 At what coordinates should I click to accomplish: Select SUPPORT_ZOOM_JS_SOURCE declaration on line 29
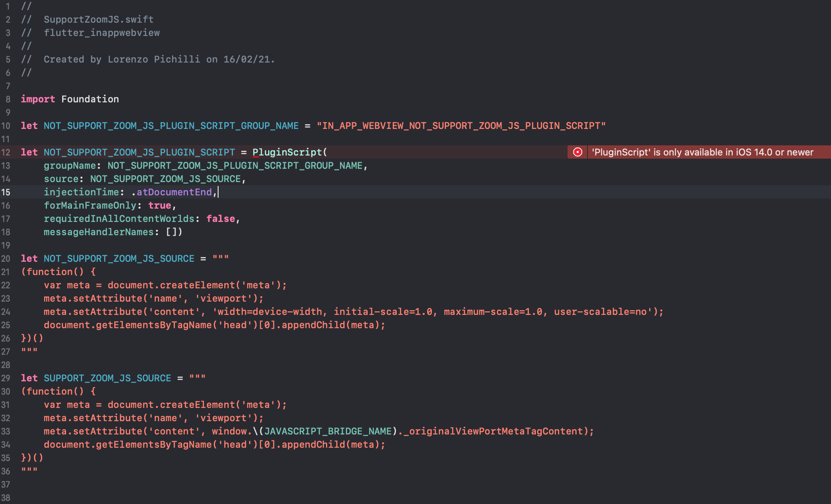[x=107, y=378]
